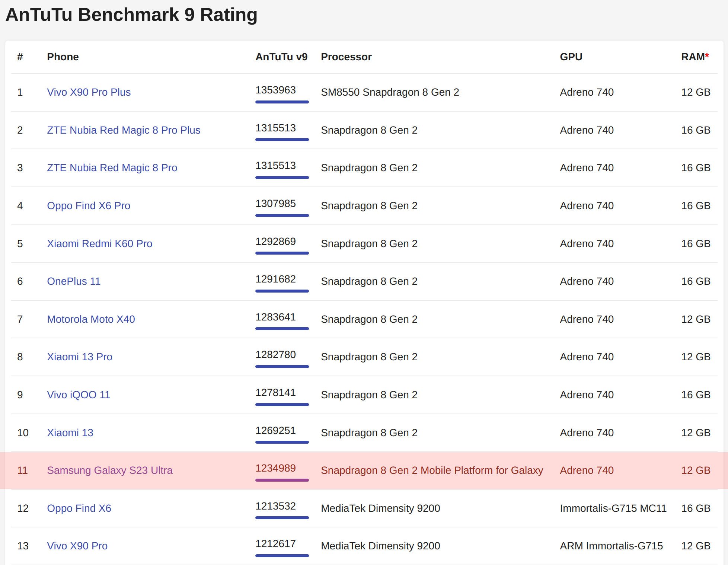
Task: Select the score 1213532
Action: (x=275, y=506)
